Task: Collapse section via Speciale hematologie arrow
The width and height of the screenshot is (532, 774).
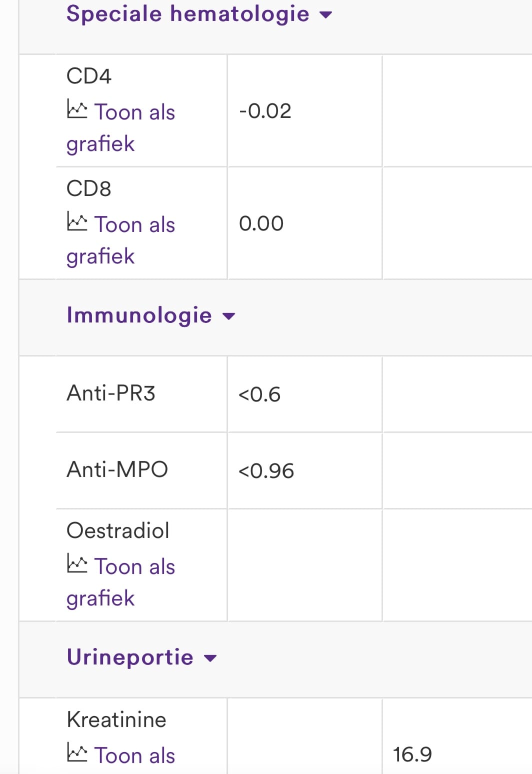Action: [325, 15]
